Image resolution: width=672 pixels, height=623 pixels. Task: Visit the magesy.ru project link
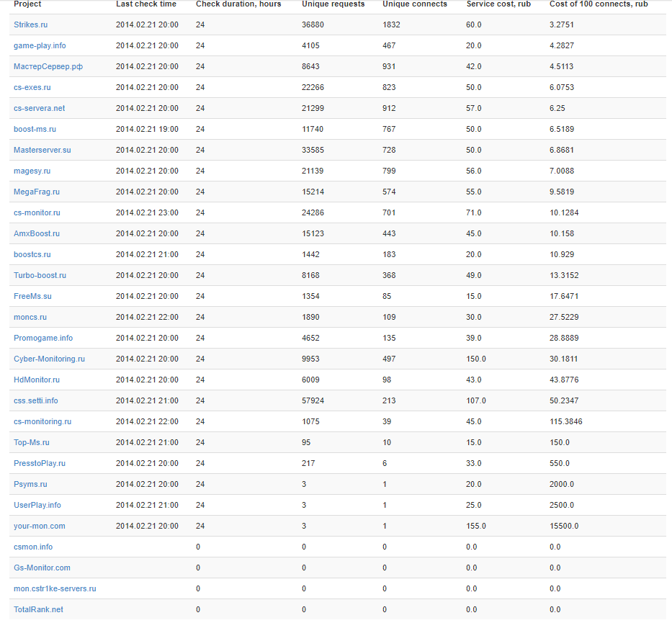32,171
